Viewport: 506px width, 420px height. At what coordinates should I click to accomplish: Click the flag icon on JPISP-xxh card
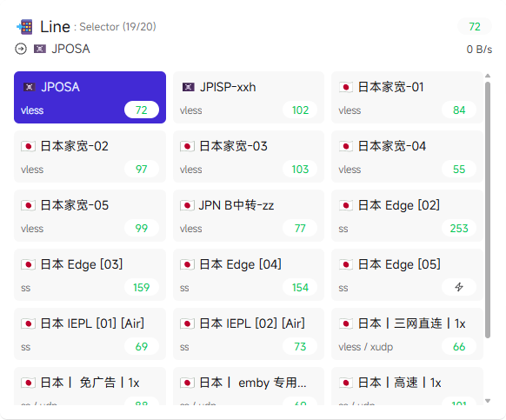click(x=188, y=87)
